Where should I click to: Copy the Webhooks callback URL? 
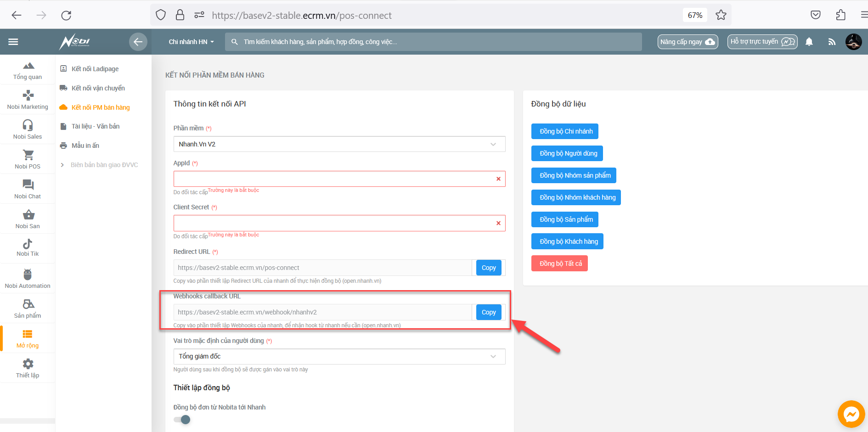point(488,312)
